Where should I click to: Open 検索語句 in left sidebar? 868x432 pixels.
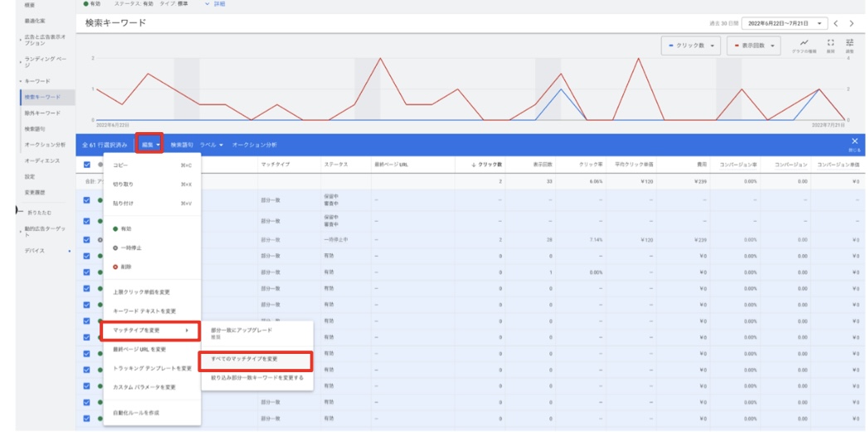click(x=34, y=129)
